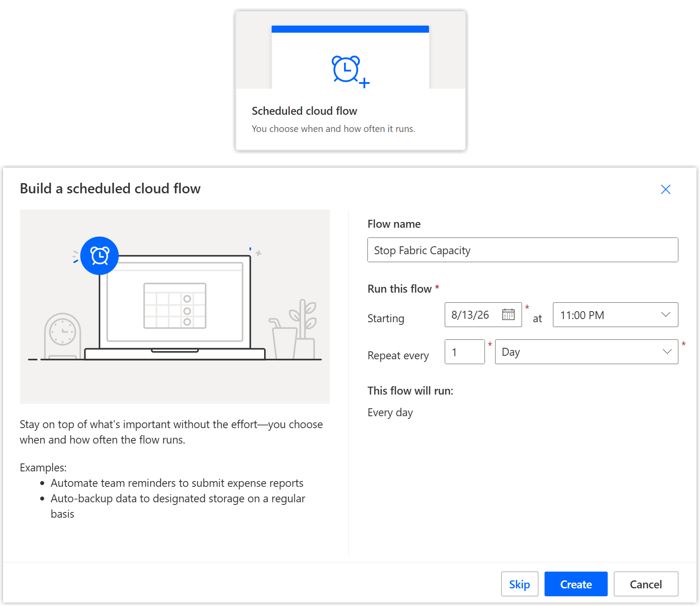The image size is (700, 606).
Task: Expand the Day frequency dropdown
Action: (586, 352)
